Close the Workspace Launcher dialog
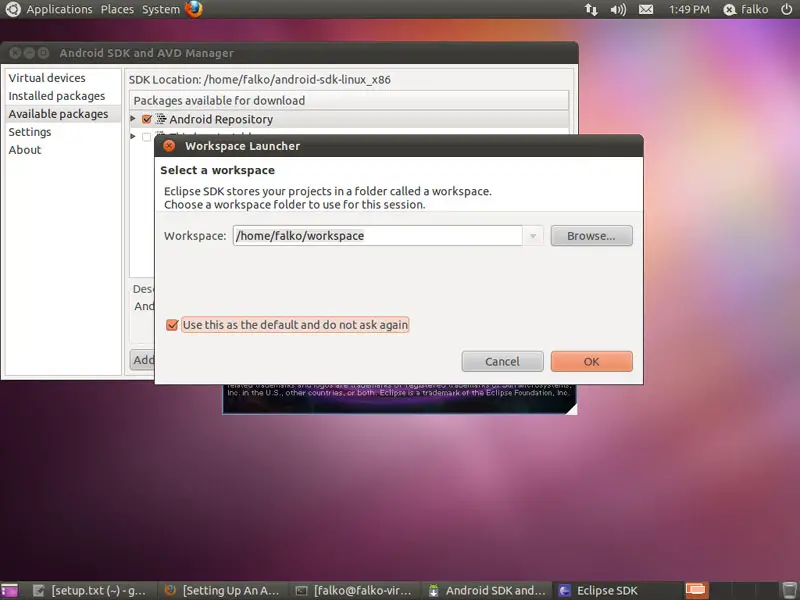The height and width of the screenshot is (600, 800). pos(169,146)
